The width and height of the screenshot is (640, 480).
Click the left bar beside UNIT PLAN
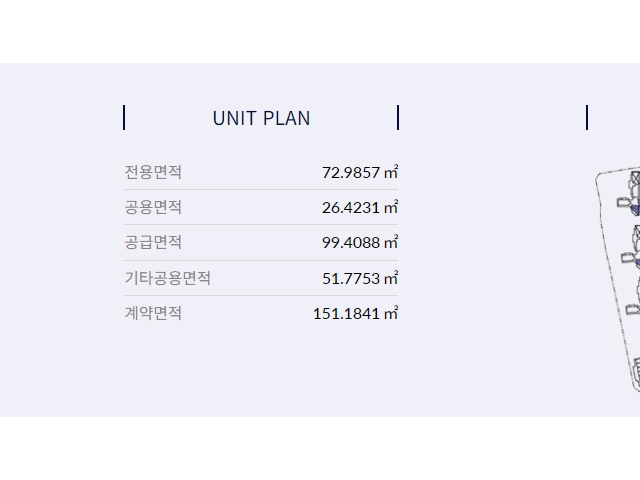coord(124,118)
